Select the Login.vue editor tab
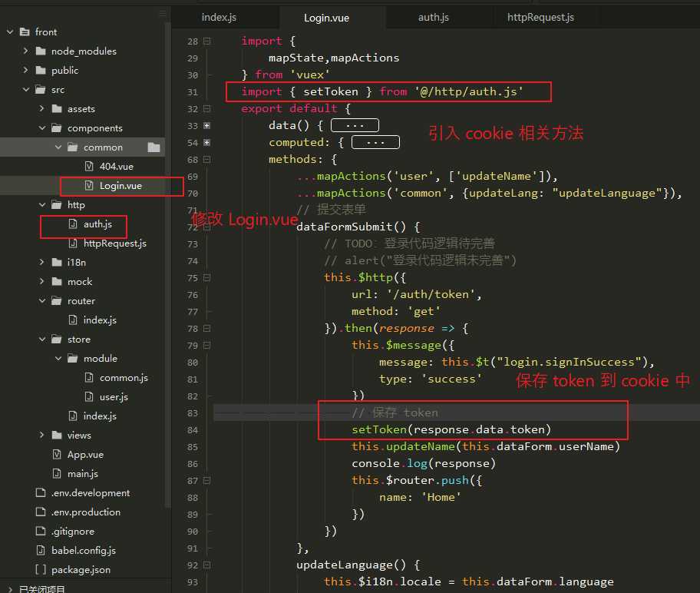Screen dimensions: 700x593 point(326,18)
